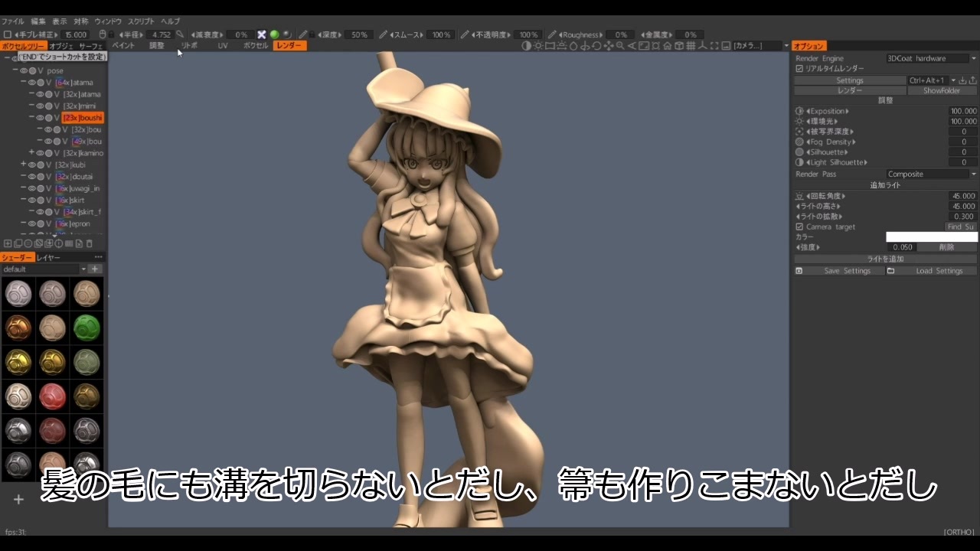The image size is (980, 551).
Task: Toggle the eye of the [32x]kubi layer
Action: point(31,165)
